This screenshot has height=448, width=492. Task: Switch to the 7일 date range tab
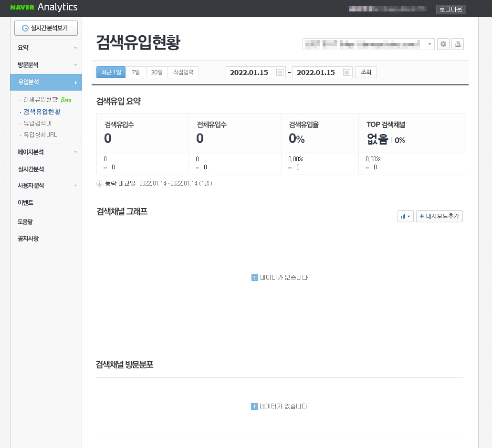135,72
